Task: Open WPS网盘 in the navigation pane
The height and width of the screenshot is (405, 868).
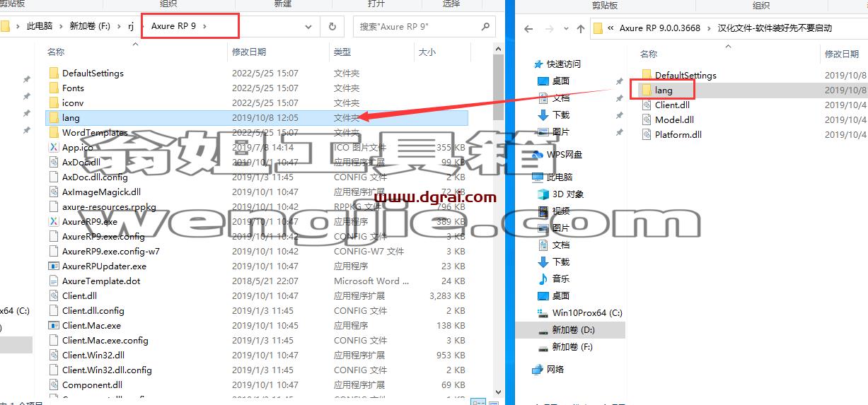Action: (x=565, y=154)
